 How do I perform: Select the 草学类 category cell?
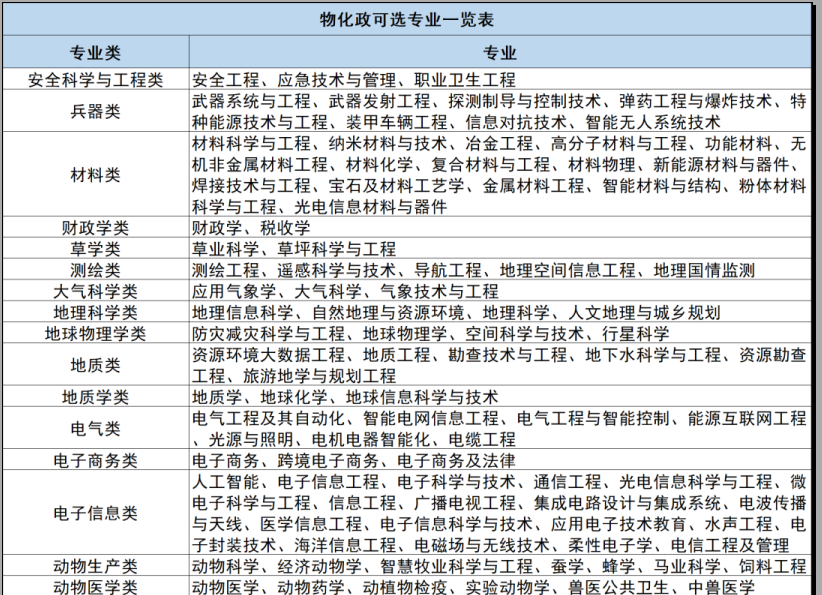(96, 248)
